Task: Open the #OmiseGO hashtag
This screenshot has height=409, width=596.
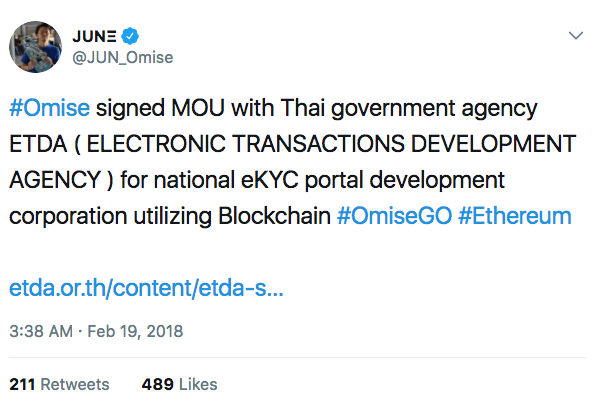Action: pos(395,216)
